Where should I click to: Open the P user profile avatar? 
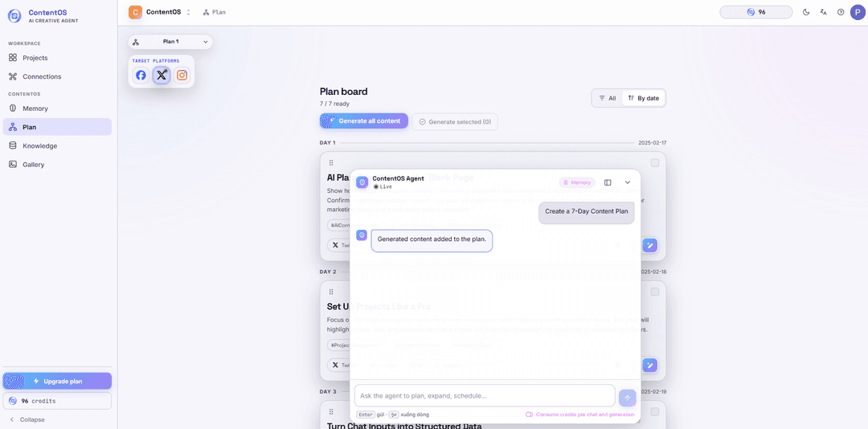(x=858, y=11)
